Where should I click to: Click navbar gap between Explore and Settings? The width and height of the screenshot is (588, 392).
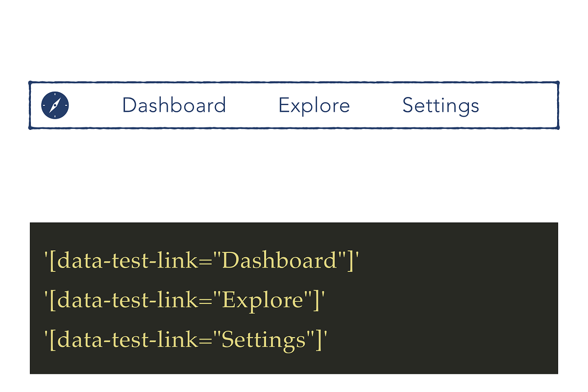pos(376,105)
